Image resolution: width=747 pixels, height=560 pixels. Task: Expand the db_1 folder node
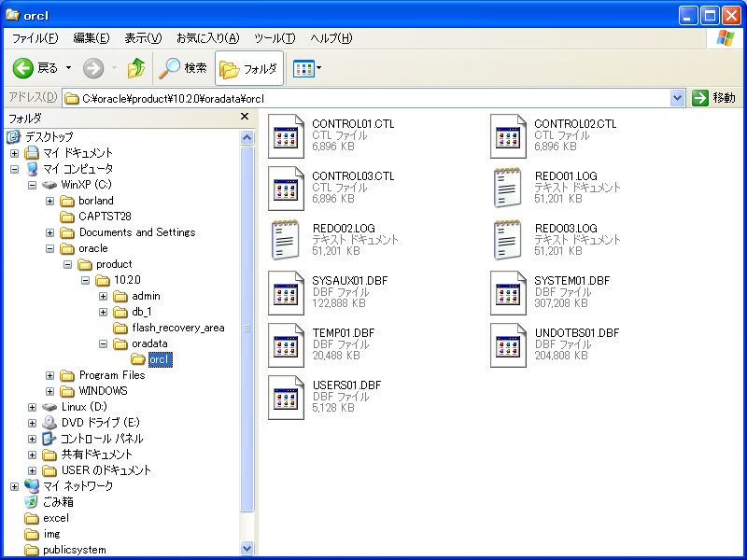[x=103, y=312]
